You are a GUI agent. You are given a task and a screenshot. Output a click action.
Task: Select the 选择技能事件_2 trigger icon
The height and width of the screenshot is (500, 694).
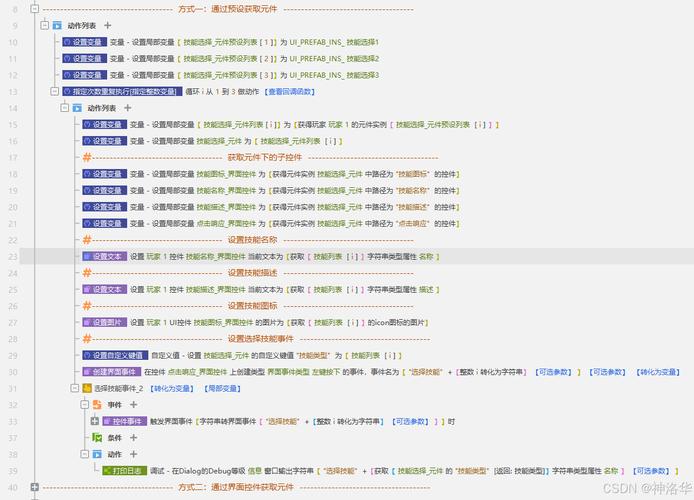[87, 388]
